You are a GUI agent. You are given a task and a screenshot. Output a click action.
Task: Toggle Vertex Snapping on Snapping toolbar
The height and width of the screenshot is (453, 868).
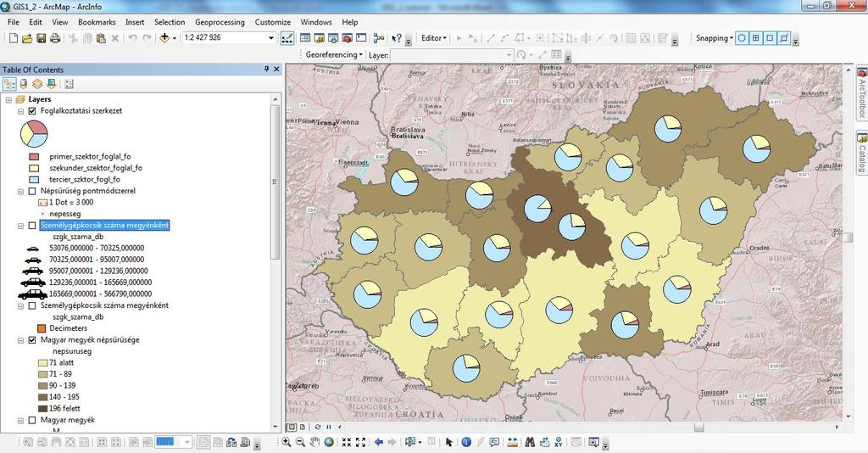(770, 38)
